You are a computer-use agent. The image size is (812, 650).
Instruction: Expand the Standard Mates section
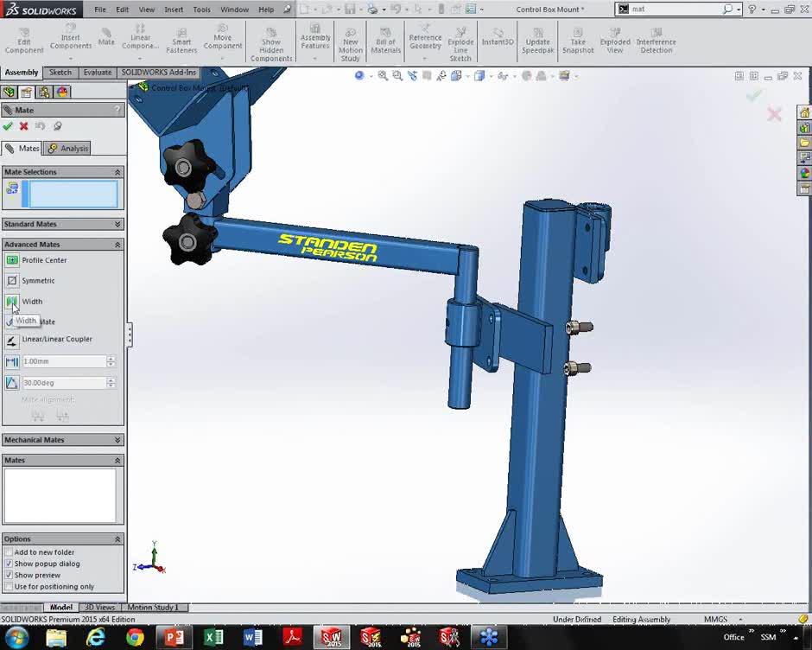[x=117, y=225]
